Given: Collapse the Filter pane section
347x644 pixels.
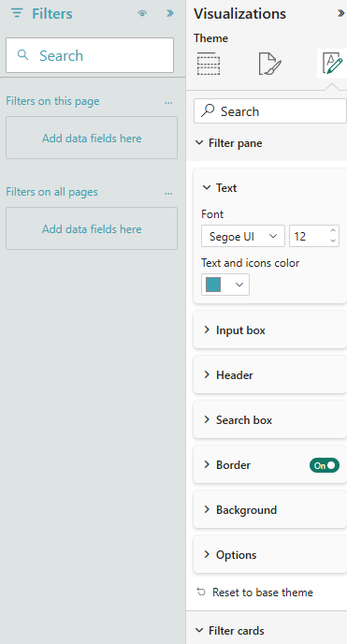Looking at the screenshot, I should (199, 143).
